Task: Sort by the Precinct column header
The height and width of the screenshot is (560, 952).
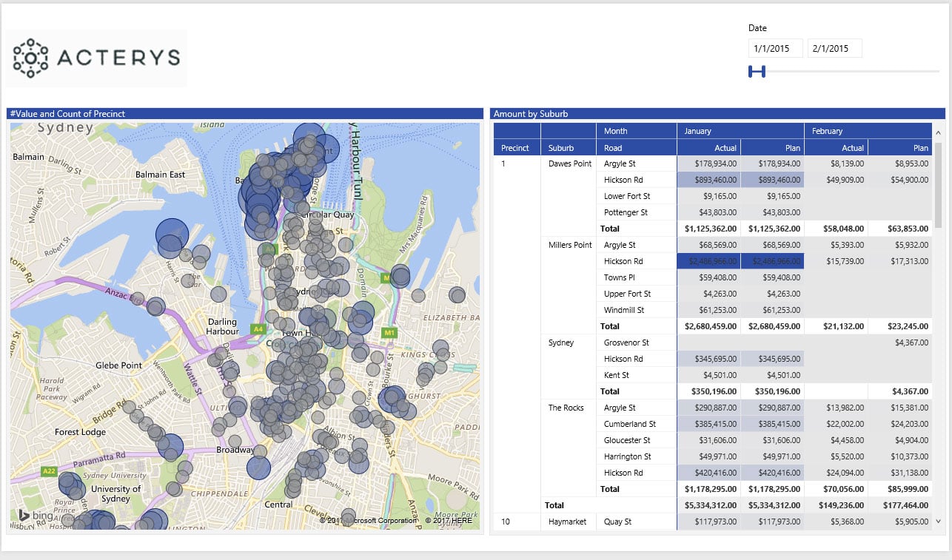Action: [515, 147]
